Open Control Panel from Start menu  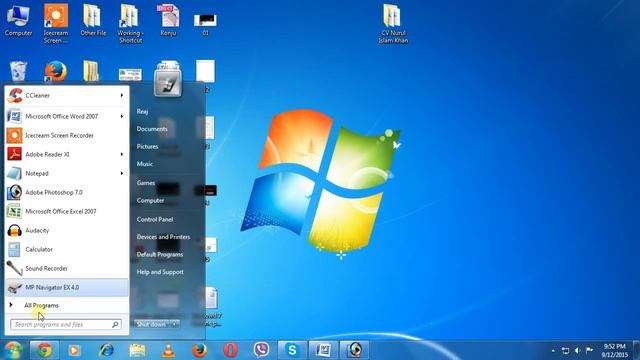[x=155, y=219]
